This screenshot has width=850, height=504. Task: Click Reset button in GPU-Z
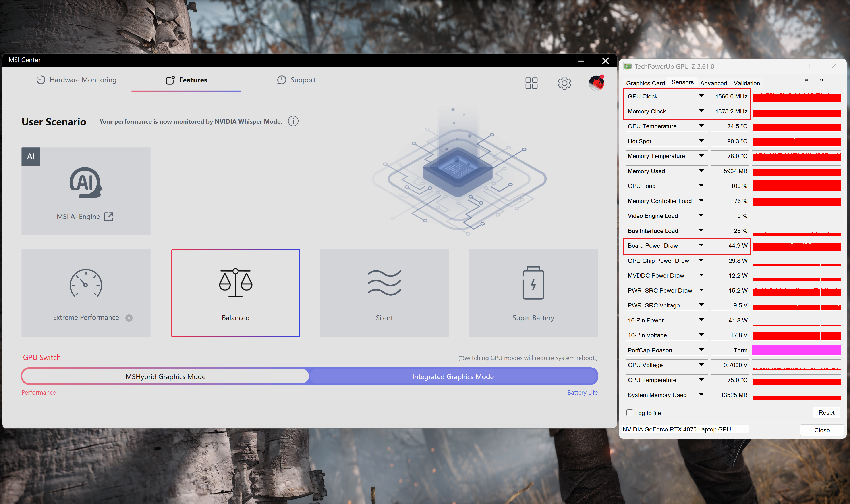click(x=826, y=413)
